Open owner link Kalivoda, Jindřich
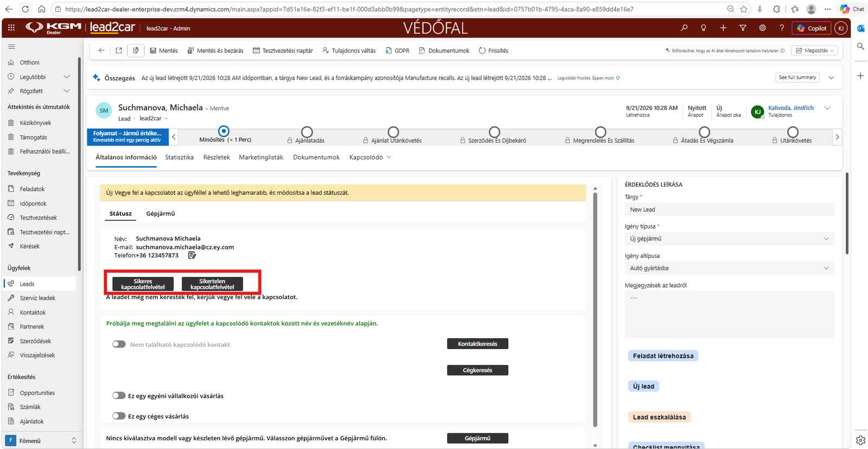Screen dimensions: 868x449 tap(791, 108)
